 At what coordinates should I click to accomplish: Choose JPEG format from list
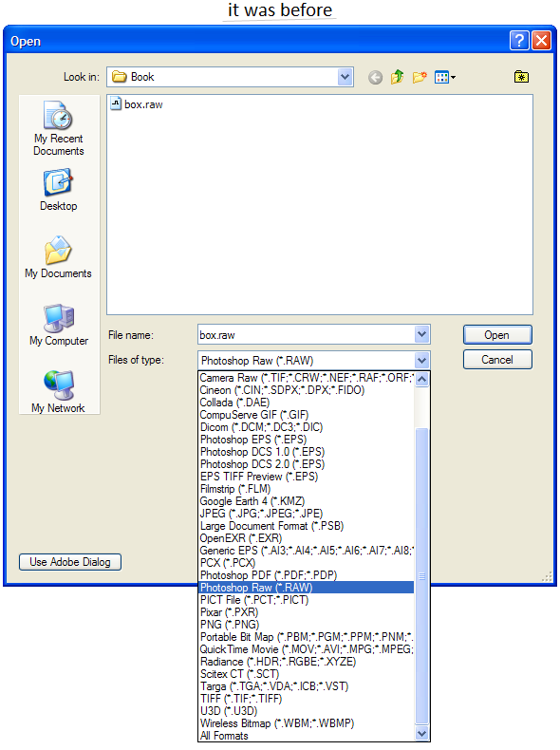306,514
